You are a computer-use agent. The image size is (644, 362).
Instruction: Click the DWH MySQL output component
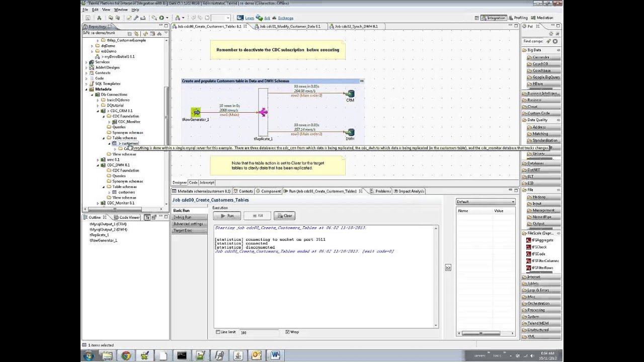pyautogui.click(x=350, y=133)
